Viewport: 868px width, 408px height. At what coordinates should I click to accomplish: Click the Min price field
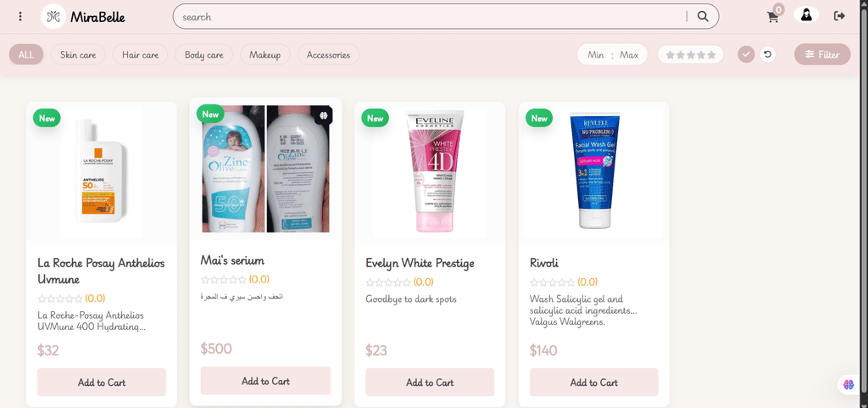point(596,55)
